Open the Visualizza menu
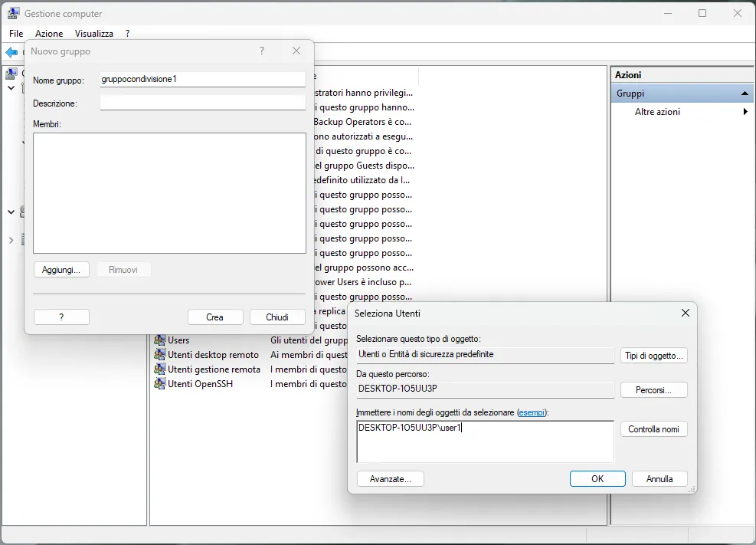The width and height of the screenshot is (756, 545). (93, 33)
